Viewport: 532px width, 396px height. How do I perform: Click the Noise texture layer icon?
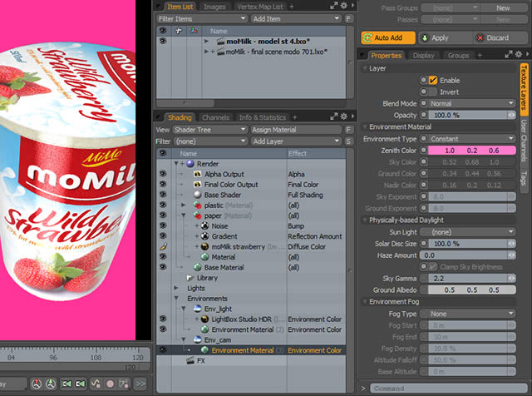click(x=205, y=225)
